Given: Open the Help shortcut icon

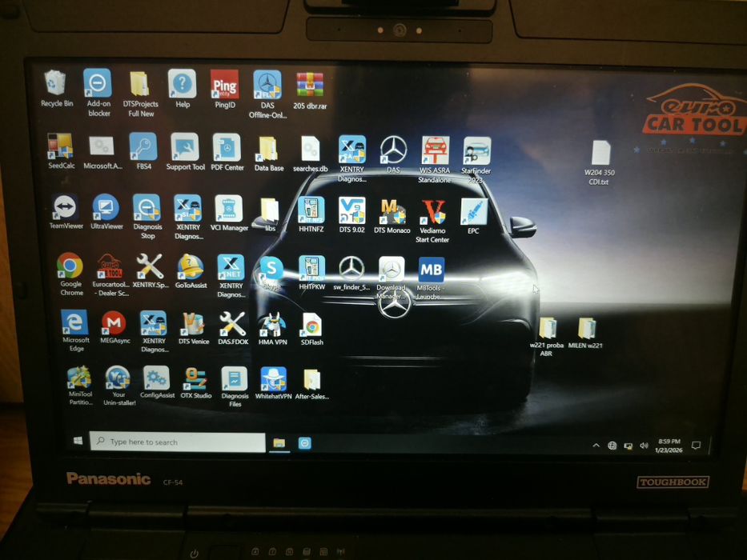Looking at the screenshot, I should click(182, 84).
